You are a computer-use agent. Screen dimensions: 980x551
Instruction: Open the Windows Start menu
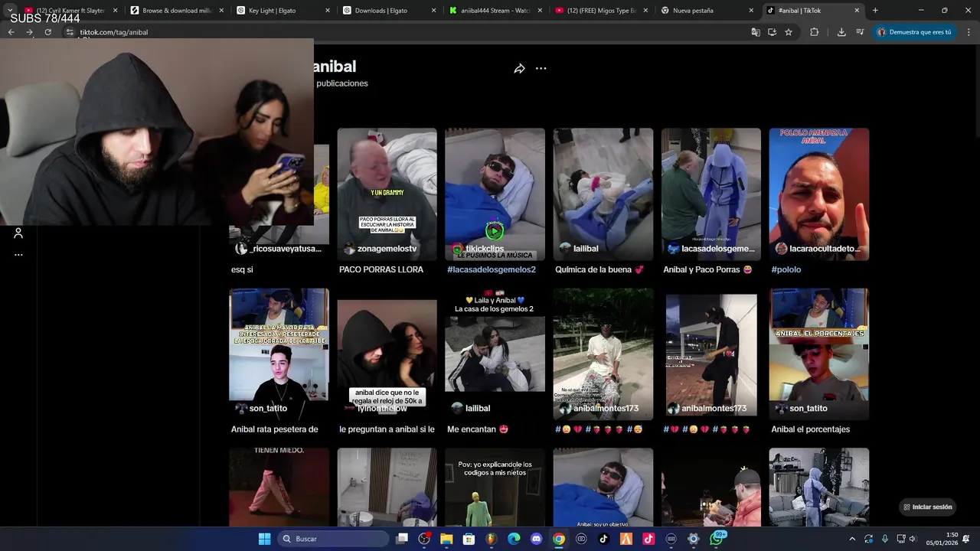[264, 539]
